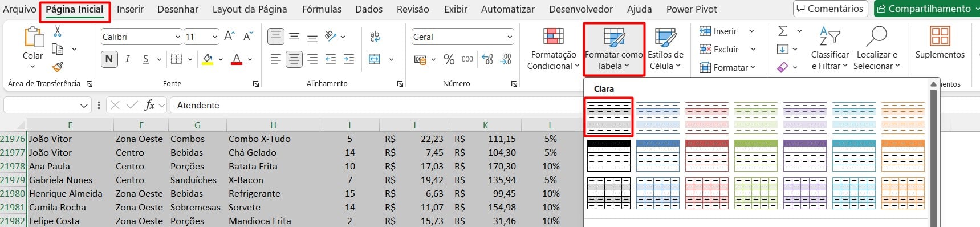Toggle bold with the N button
This screenshot has width=980, height=227.
point(109,59)
